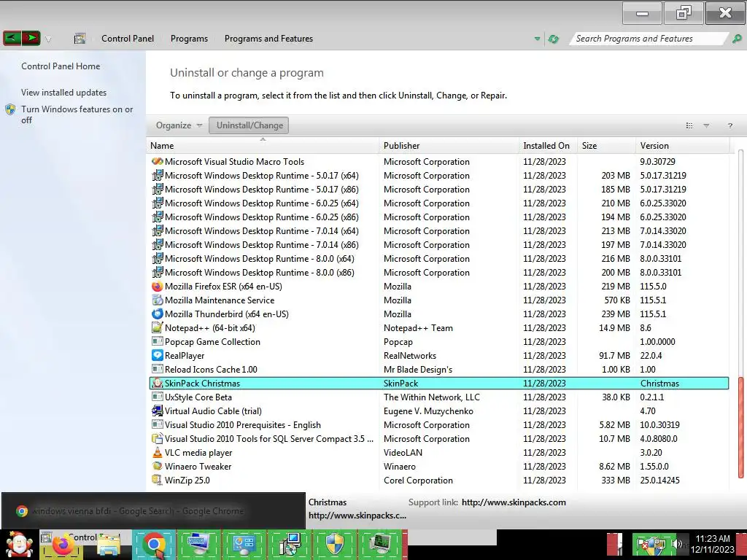Open the view options dropdown arrow
The height and width of the screenshot is (560, 747).
coord(706,125)
